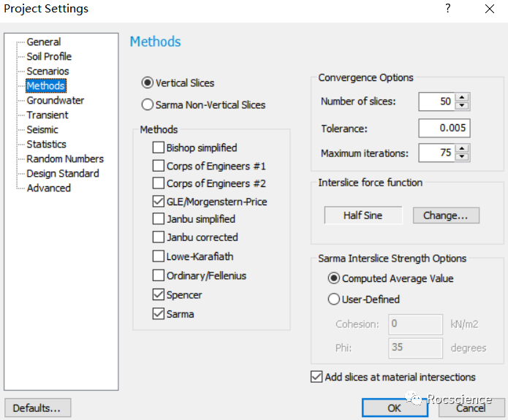Check the Janbu corrected method
Image resolution: width=508 pixels, height=420 pixels.
[x=159, y=237]
